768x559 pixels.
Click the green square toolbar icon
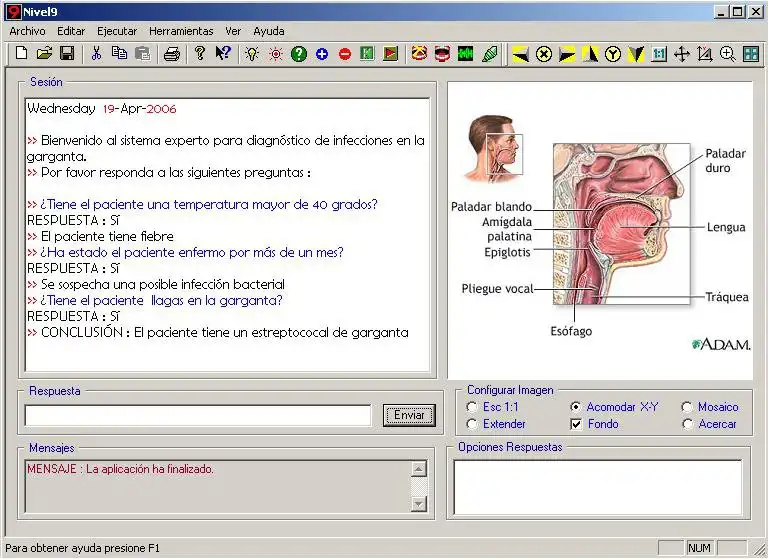(367, 53)
